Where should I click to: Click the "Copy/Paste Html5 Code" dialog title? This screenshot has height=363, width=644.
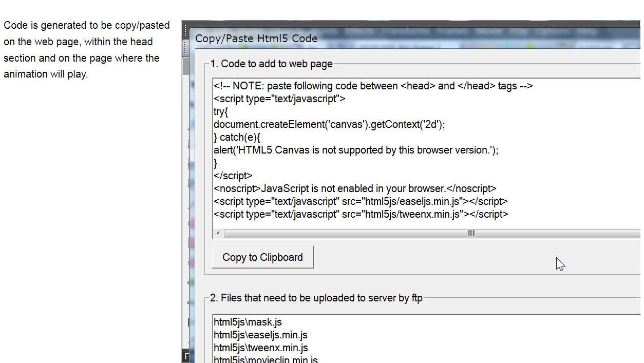pos(256,39)
